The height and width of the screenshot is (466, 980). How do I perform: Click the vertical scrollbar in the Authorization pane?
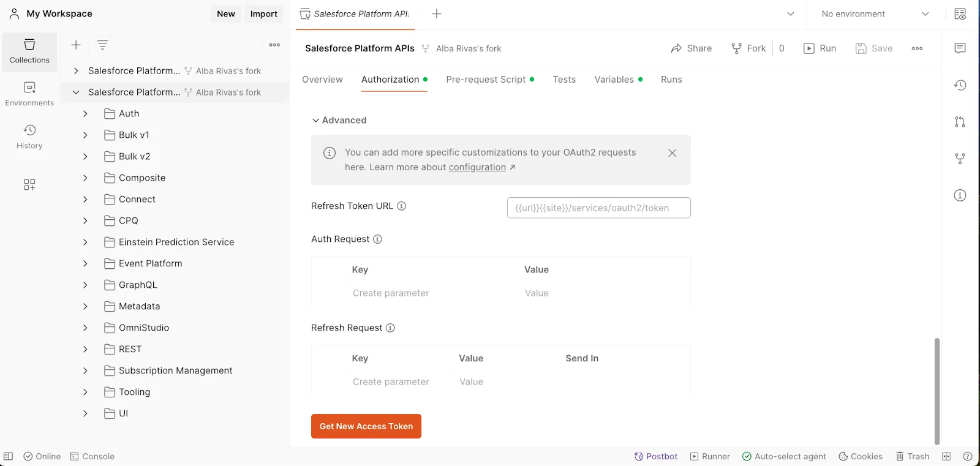coord(937,391)
